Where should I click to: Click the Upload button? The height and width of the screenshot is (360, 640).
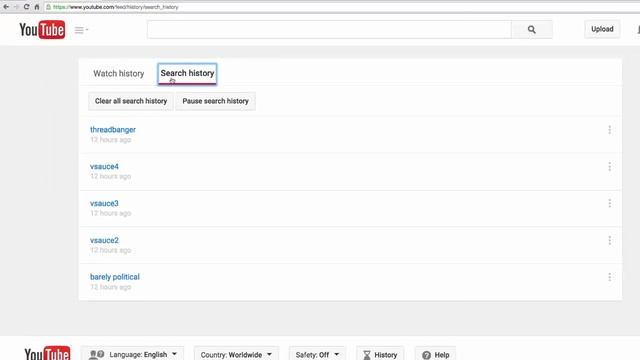602,29
